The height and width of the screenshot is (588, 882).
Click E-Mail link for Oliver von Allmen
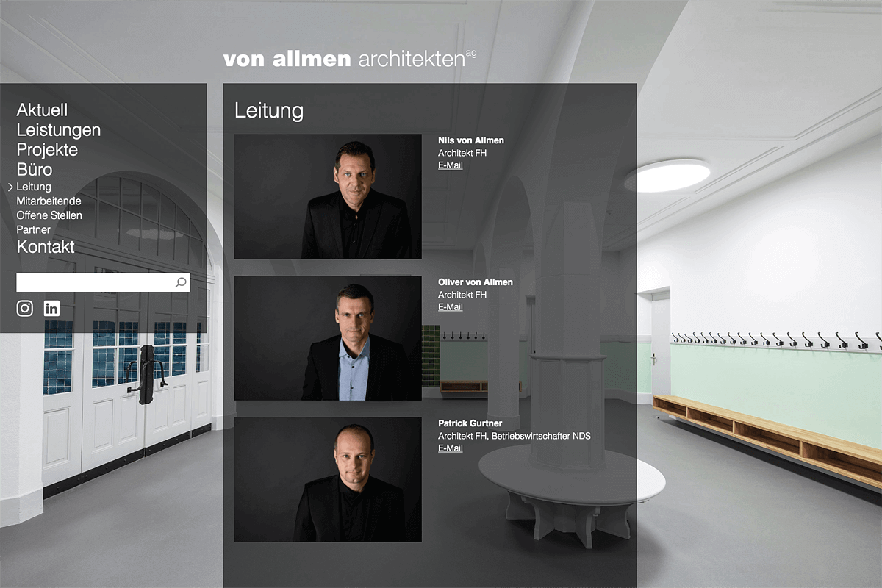pos(451,307)
